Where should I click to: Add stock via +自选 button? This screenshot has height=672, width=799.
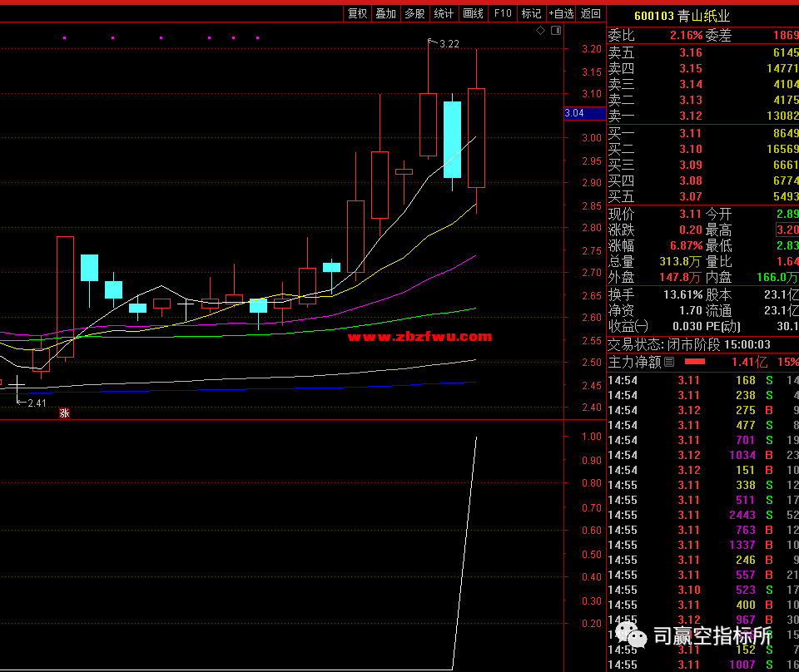pyautogui.click(x=561, y=14)
